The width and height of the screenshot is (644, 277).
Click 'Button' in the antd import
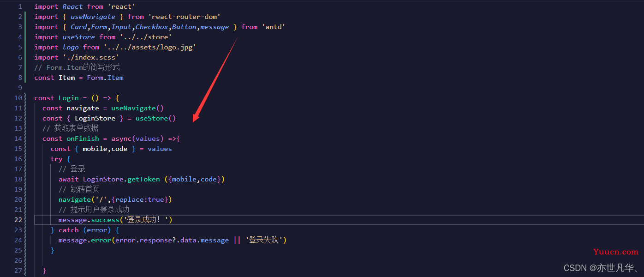[184, 27]
